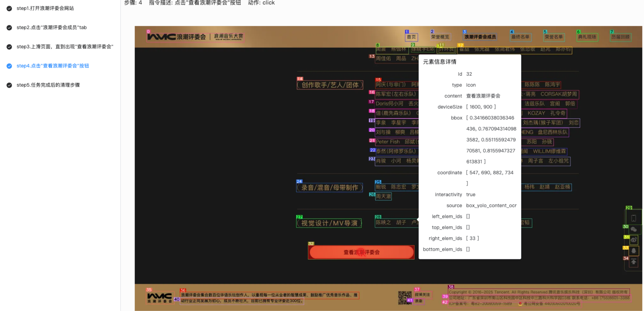Image resolution: width=644 pixels, height=311 pixels.
Task: Select the 最终名单 navigation tab
Action: point(520,37)
